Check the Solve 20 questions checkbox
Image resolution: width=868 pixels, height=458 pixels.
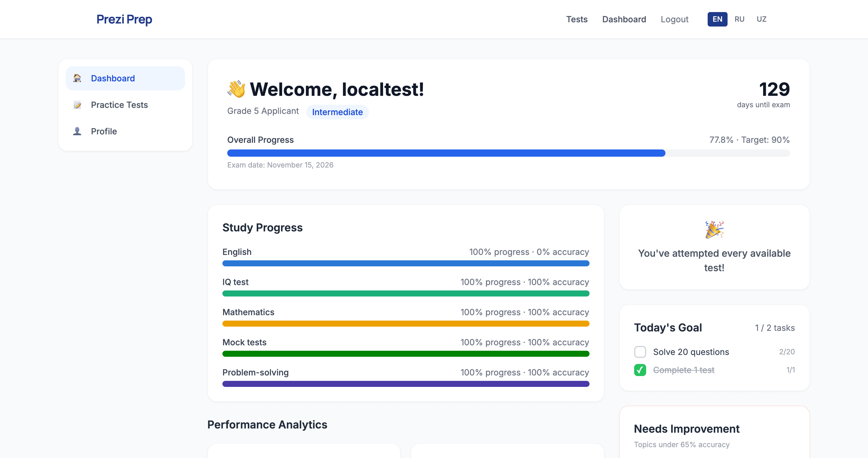click(x=640, y=352)
